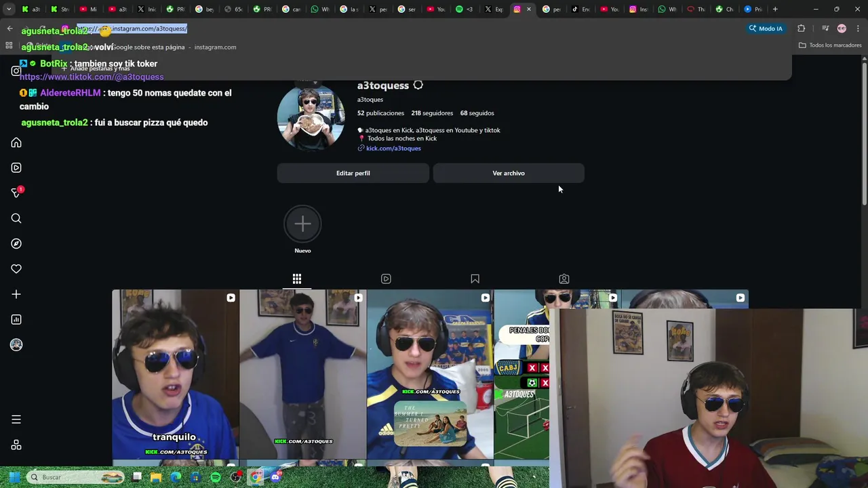
Task: Open a new browser tab
Action: point(775,9)
